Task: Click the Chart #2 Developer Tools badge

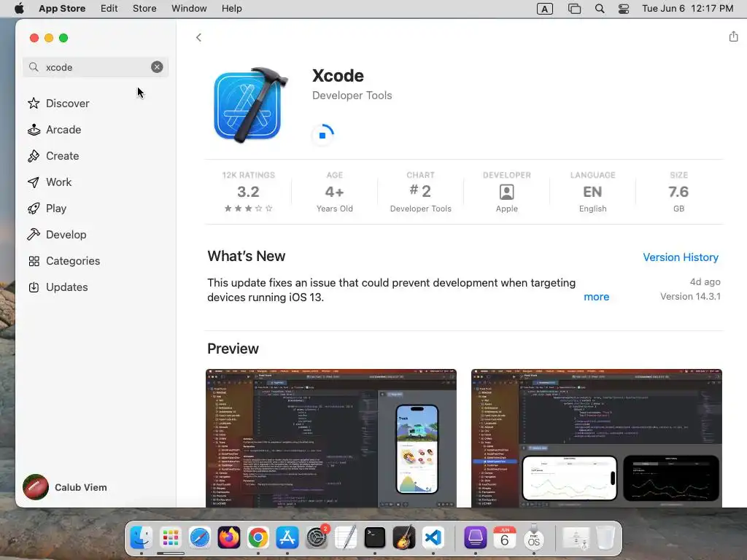Action: tap(420, 192)
